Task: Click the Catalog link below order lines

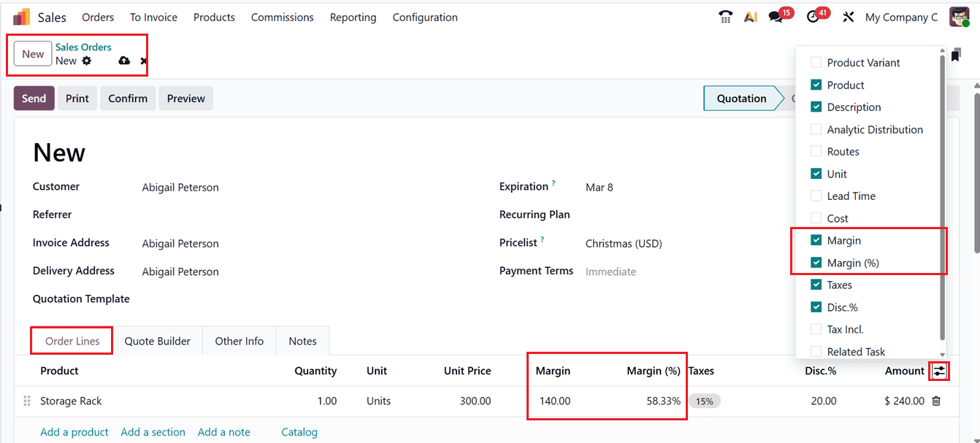Action: point(299,432)
